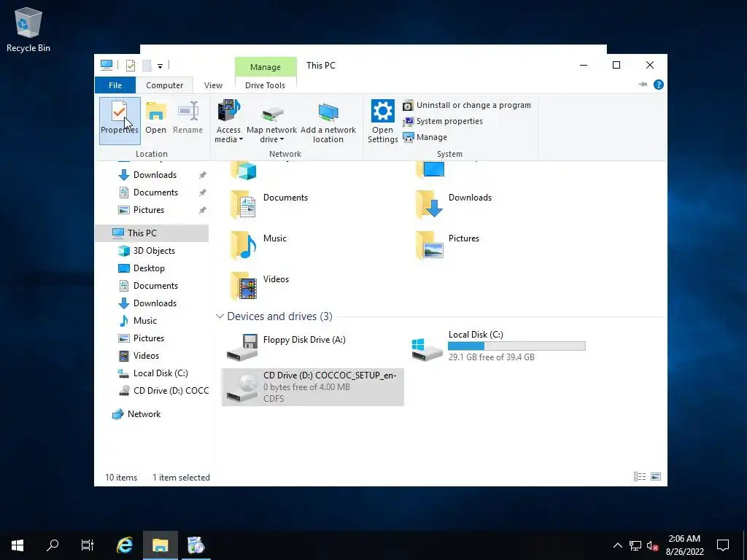Open taskbar Search

53,545
